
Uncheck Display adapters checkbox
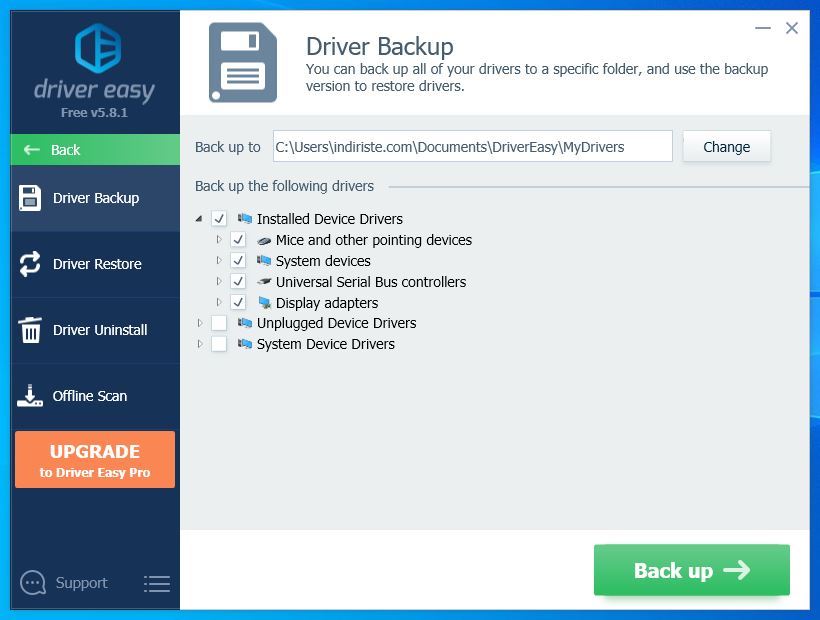pos(238,302)
